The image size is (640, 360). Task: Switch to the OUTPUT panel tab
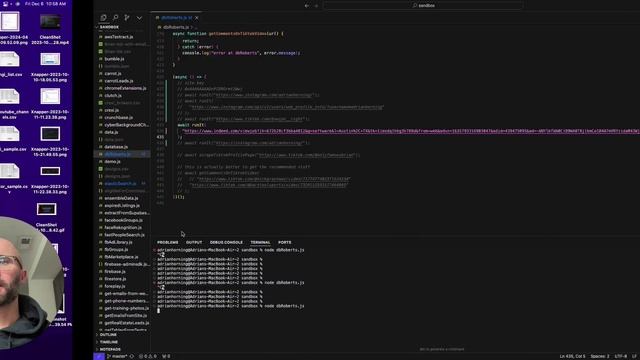click(194, 242)
